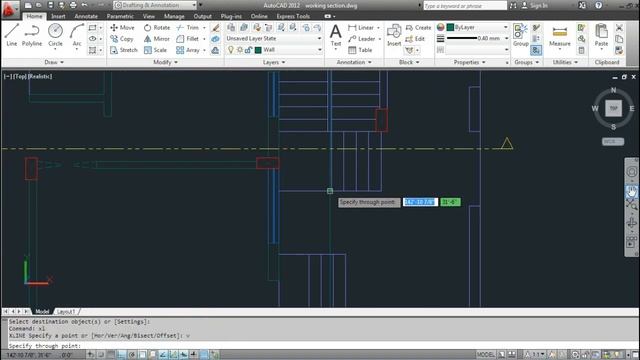Click the Move tool in Modify
The image size is (640, 360).
[122, 27]
